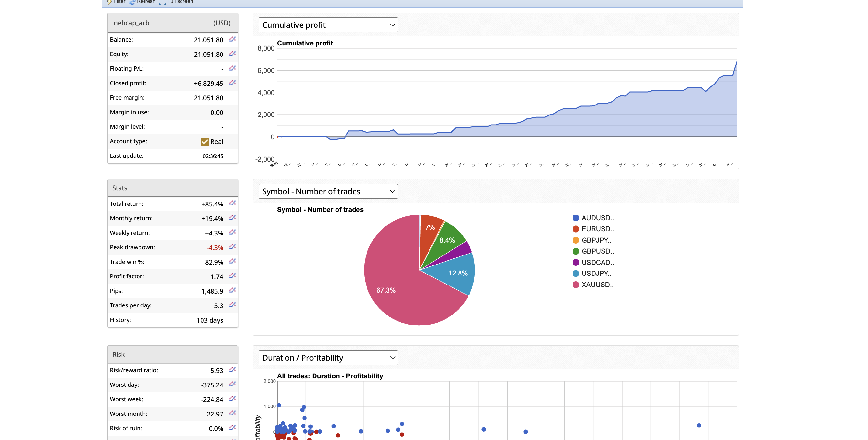Viewport: 868px width, 440px height.
Task: Open chart icon for Peak drawdown
Action: tap(232, 247)
